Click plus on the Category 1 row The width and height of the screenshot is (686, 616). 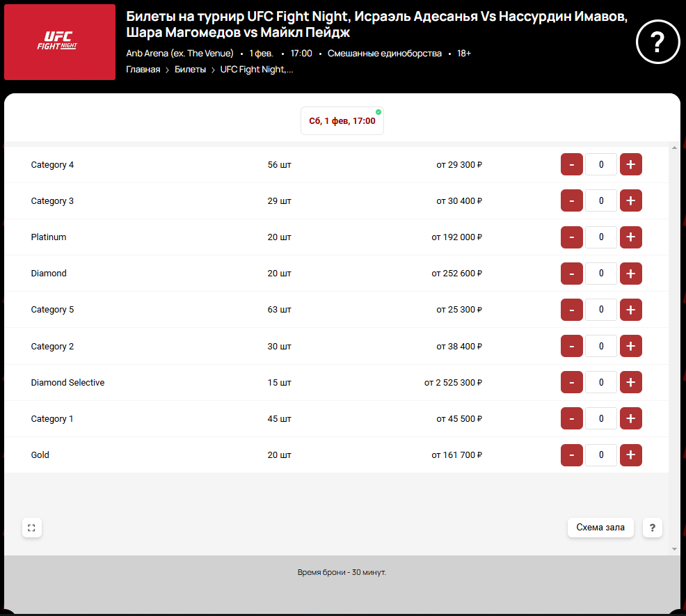tap(630, 418)
